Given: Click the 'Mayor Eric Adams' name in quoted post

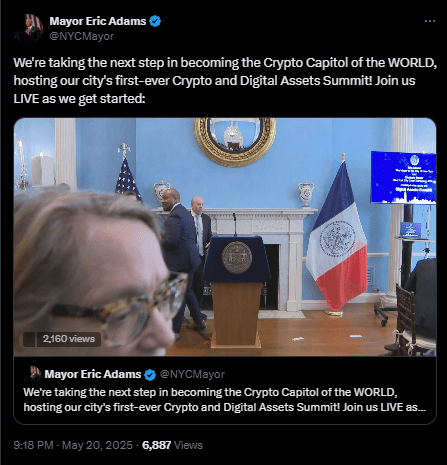Looking at the screenshot, I should click(93, 374).
